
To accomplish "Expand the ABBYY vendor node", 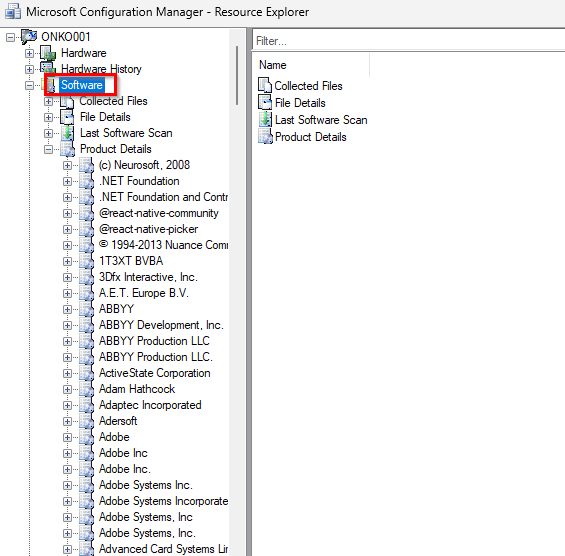I will pyautogui.click(x=67, y=309).
